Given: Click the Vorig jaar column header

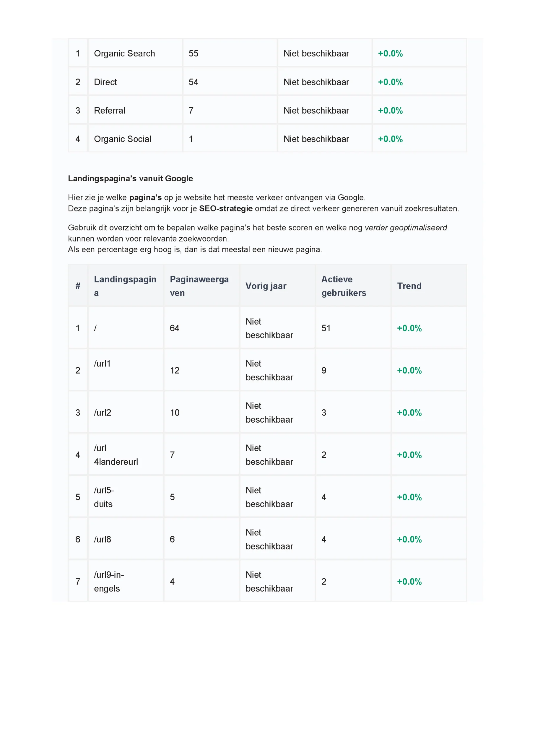Looking at the screenshot, I should tap(266, 286).
